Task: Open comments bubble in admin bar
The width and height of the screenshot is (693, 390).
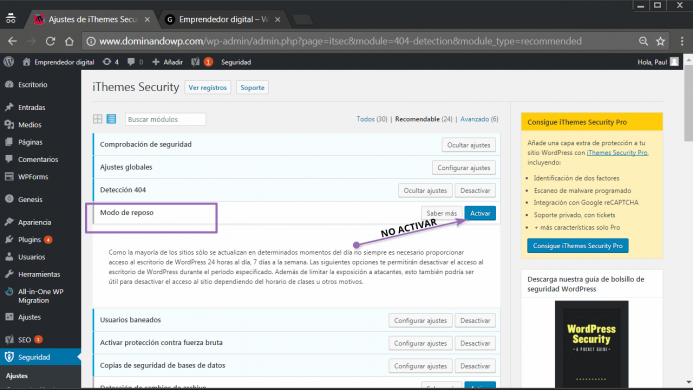Action: coord(135,62)
